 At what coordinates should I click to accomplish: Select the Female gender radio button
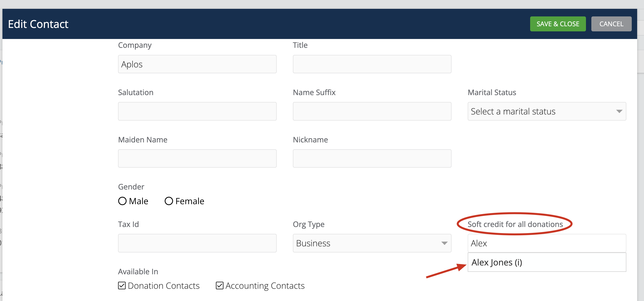click(x=169, y=201)
